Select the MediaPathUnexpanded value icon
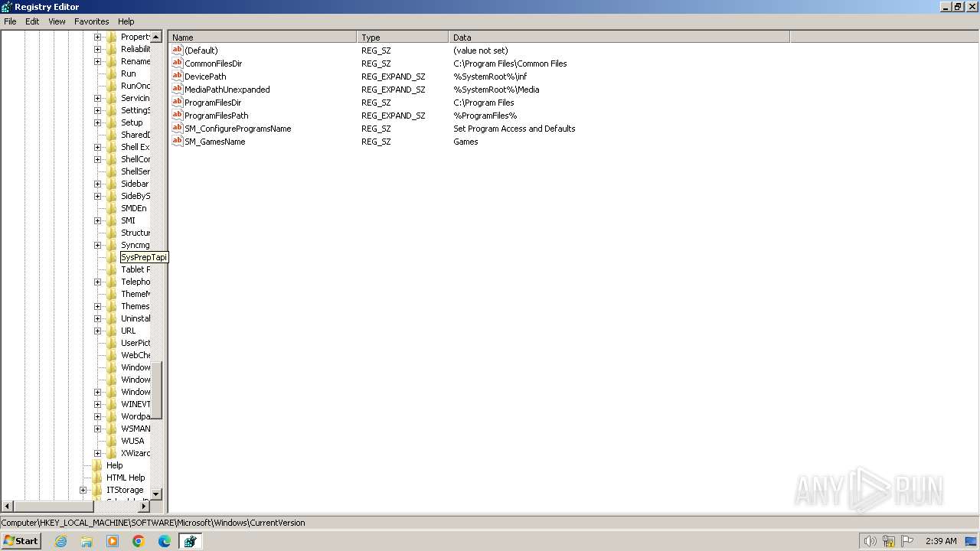980x551 pixels. pyautogui.click(x=178, y=90)
